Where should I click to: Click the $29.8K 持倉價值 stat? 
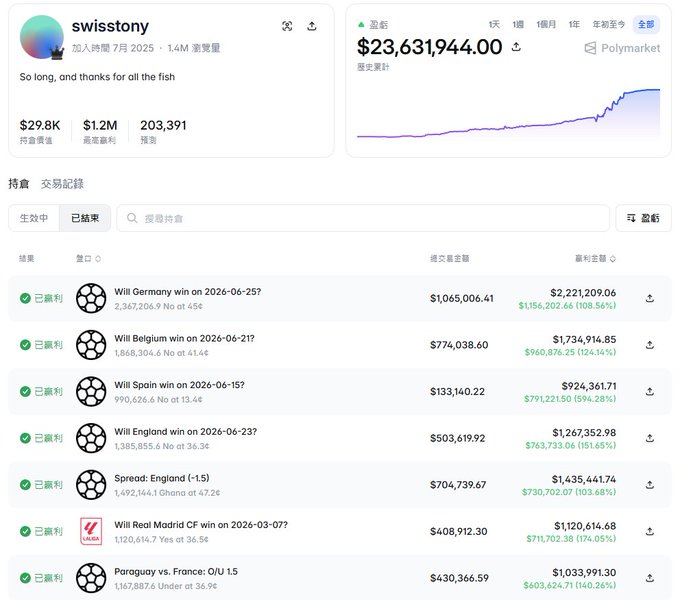pyautogui.click(x=40, y=131)
